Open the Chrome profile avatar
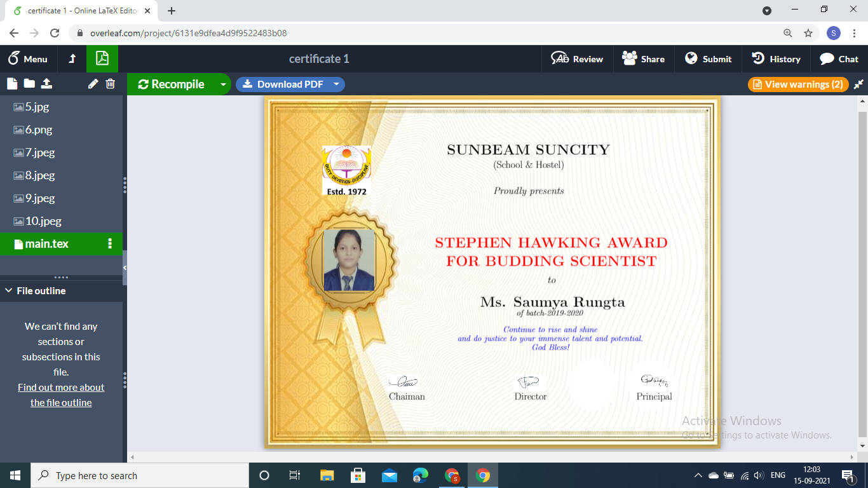Screen dimensions: 868x488 834,33
